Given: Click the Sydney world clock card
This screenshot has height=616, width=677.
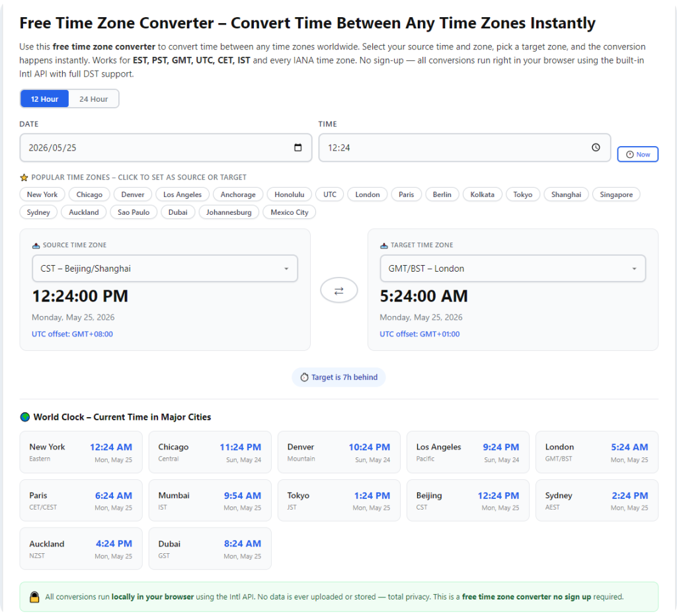Looking at the screenshot, I should pos(597,501).
